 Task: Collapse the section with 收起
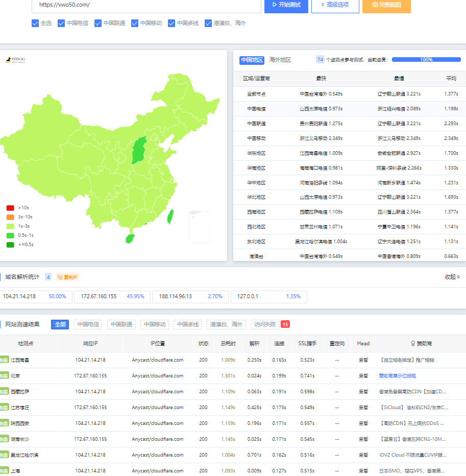(x=452, y=277)
